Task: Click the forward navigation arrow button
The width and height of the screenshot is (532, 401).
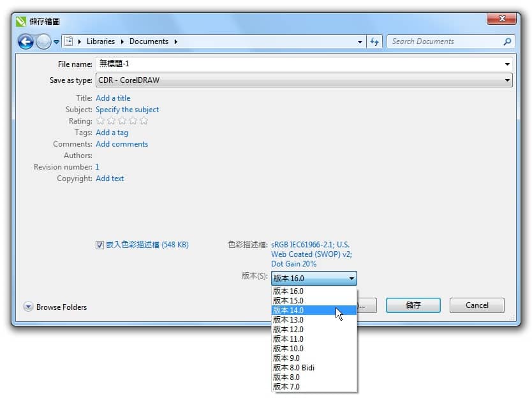Action: 43,42
